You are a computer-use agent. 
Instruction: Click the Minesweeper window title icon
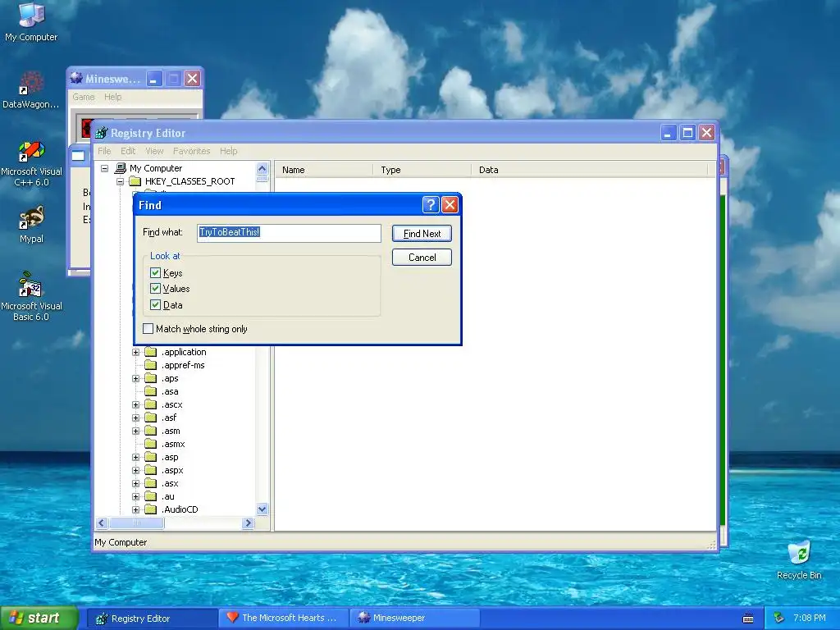click(x=76, y=78)
